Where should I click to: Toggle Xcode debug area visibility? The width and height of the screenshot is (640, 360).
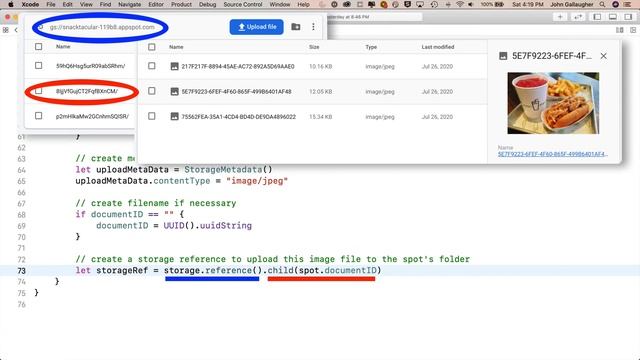click(x=613, y=17)
